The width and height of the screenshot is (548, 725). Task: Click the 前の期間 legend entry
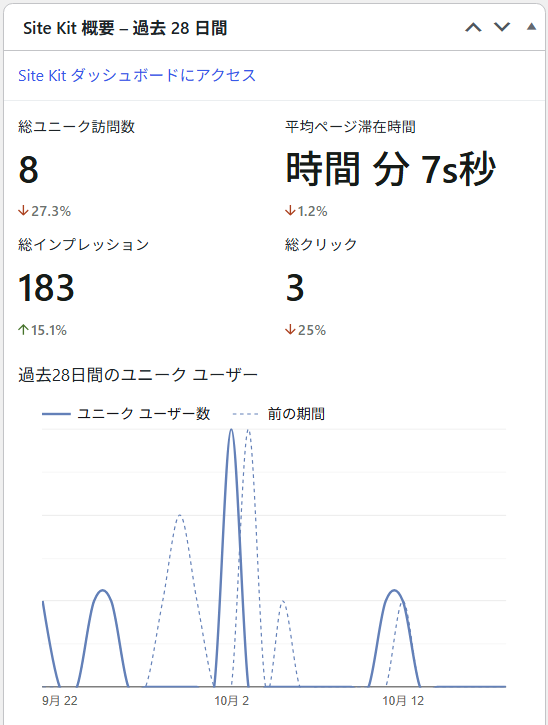[x=279, y=413]
